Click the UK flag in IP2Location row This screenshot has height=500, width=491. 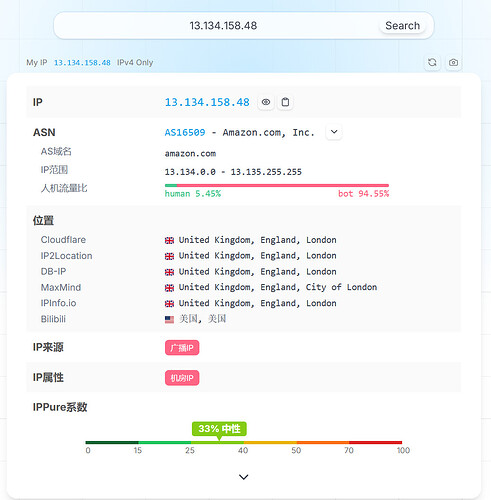pos(169,256)
